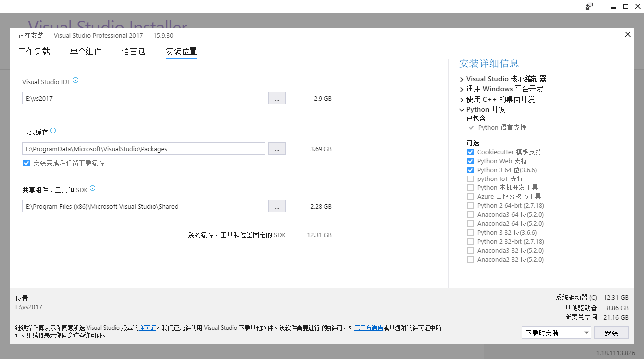
Task: Collapse Python 开发 node
Action: [x=462, y=110]
